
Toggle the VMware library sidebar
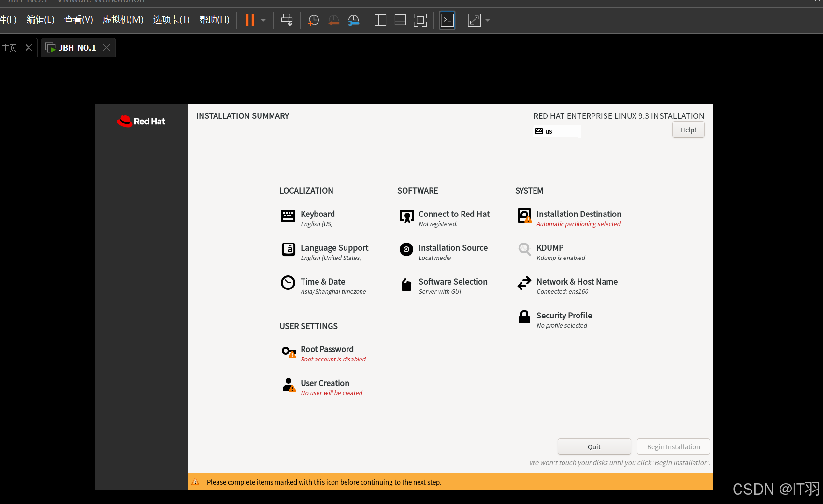click(x=380, y=20)
